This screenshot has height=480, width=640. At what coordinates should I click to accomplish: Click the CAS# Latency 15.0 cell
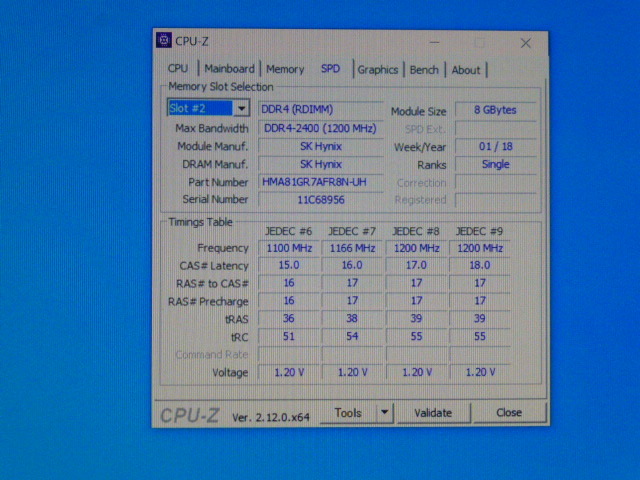[x=289, y=265]
